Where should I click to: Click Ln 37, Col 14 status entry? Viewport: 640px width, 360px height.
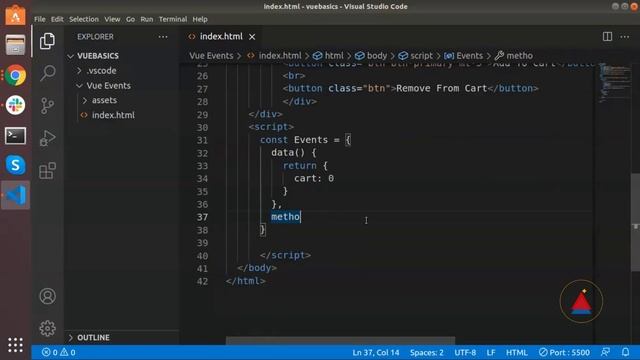coord(376,352)
